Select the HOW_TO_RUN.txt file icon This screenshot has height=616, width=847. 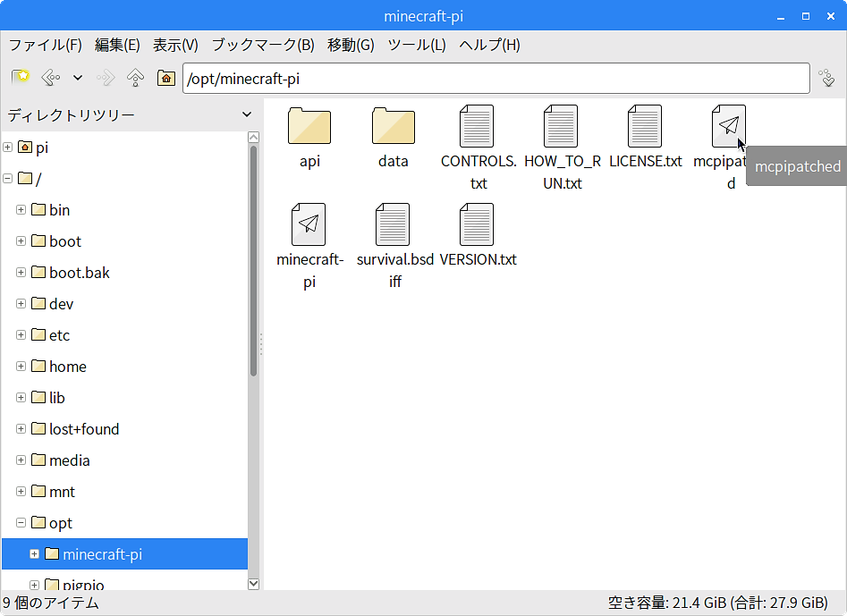[561, 126]
